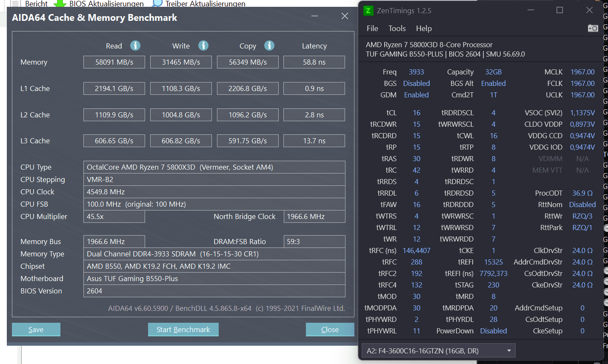Click Memory Type field Dual Channel DDR4-3933
Screen dimensions: 608x364
pos(214,254)
